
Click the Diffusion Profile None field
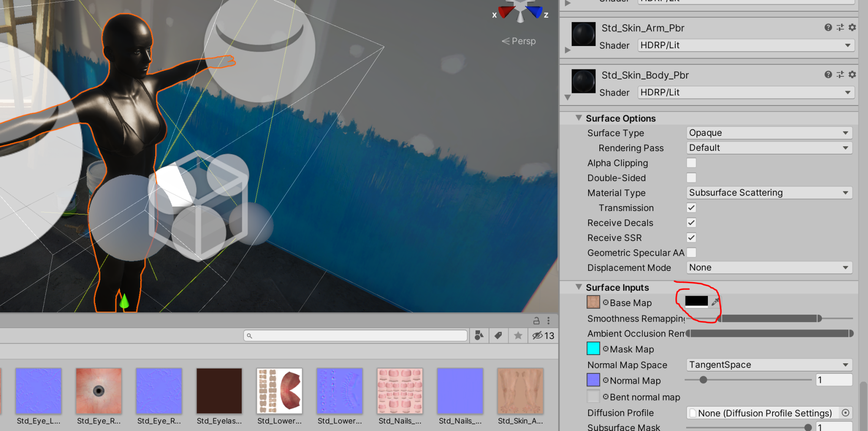coord(763,413)
